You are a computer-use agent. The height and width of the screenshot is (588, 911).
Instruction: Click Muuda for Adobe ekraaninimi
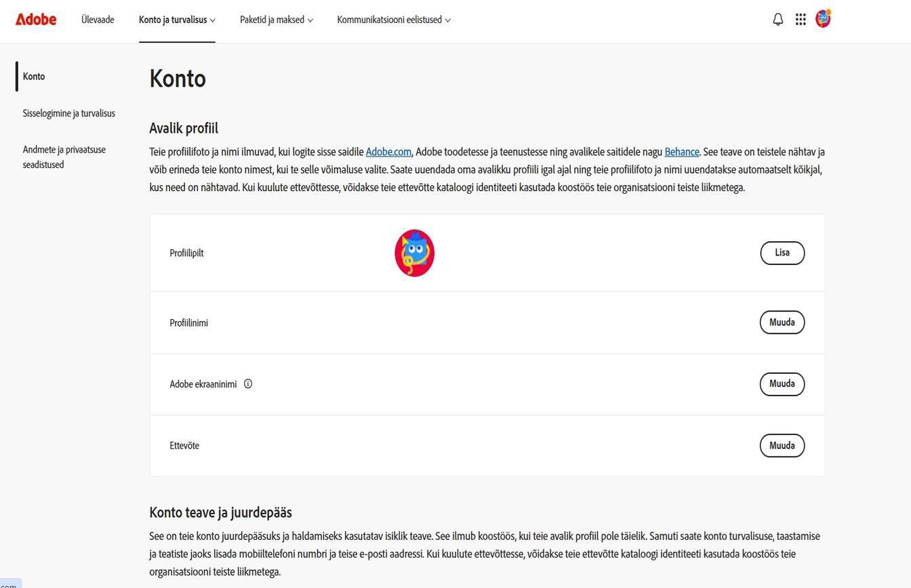(x=782, y=384)
